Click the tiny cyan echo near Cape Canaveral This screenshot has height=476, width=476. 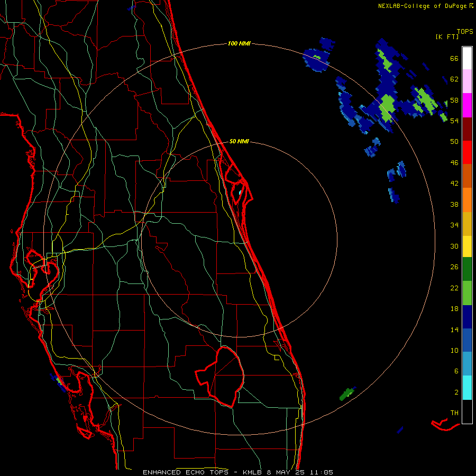(x=240, y=193)
